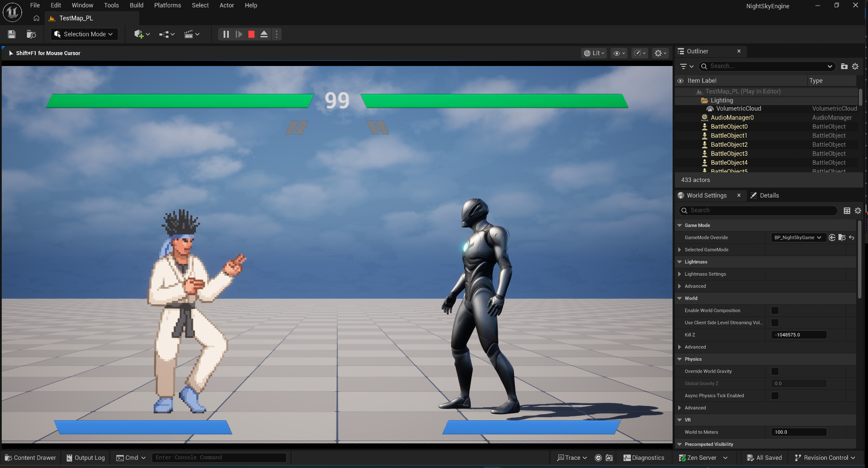Screen dimensions: 868x468
Task: Pause the play-in-editor simulation
Action: [226, 34]
